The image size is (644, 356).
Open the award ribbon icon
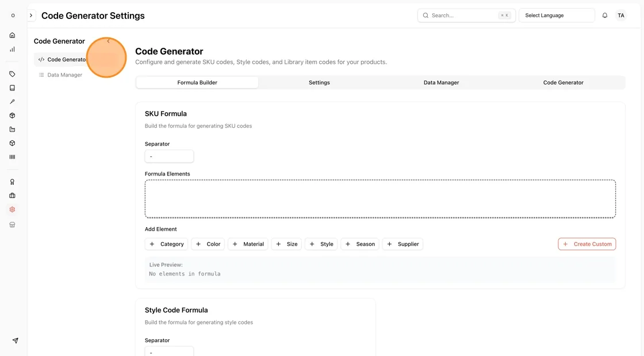[12, 182]
